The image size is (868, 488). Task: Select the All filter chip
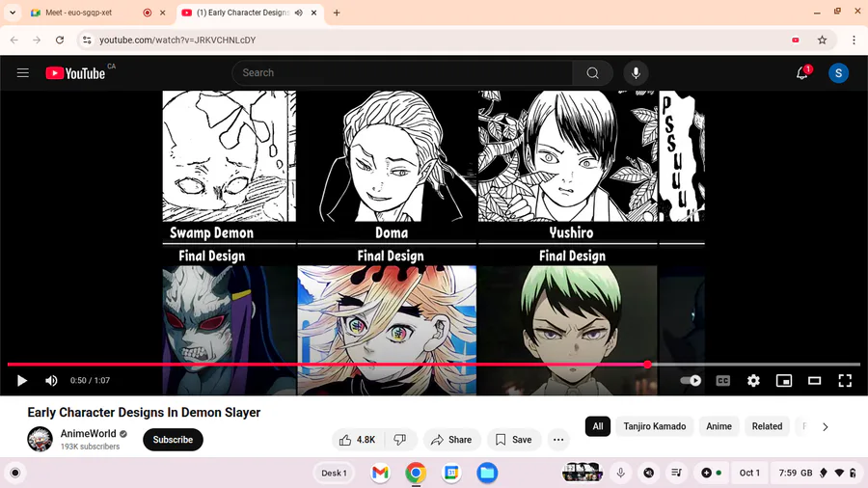[598, 426]
